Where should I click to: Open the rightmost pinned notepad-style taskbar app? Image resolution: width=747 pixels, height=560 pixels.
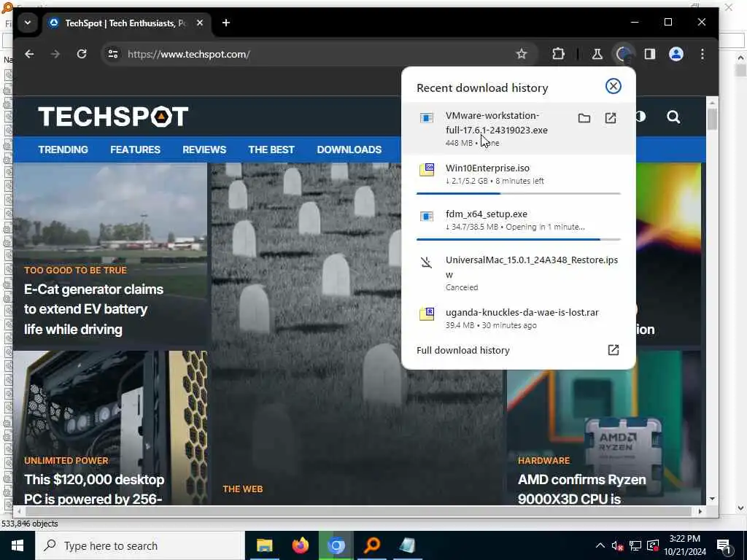407,545
